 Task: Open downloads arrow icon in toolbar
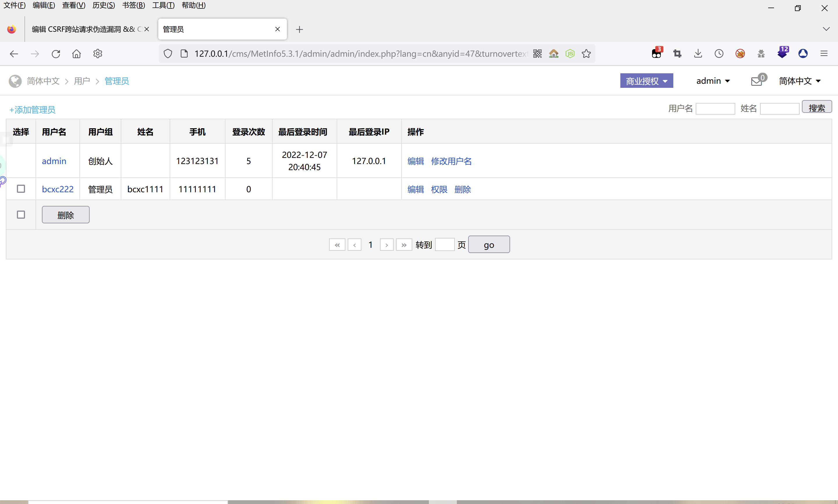tap(698, 54)
